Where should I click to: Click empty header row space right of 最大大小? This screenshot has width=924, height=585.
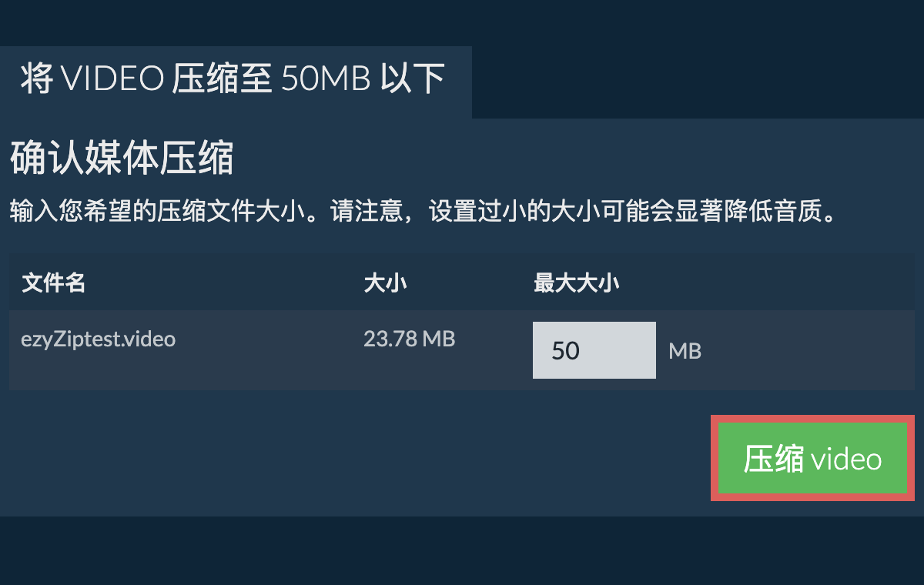pyautogui.click(x=770, y=283)
